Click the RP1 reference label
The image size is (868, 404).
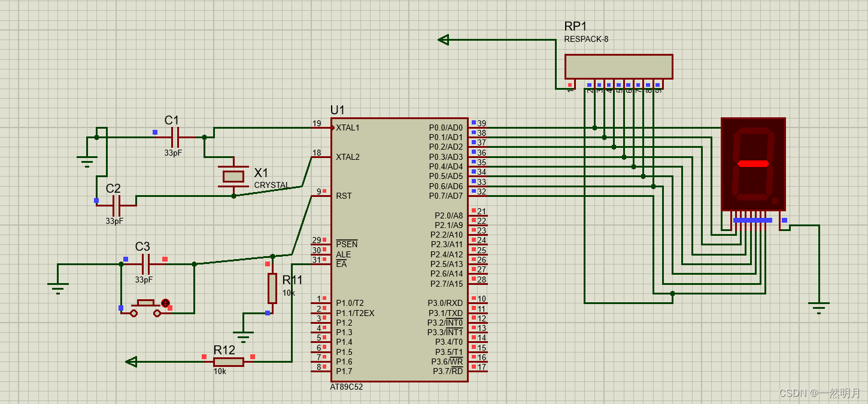pyautogui.click(x=576, y=26)
